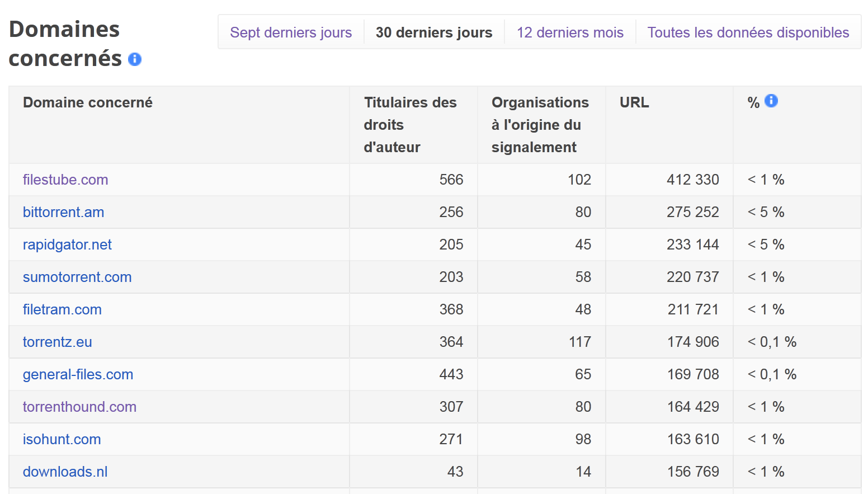868x494 pixels.
Task: Select URL count 233 144 for rapidgator.net
Action: tap(692, 244)
